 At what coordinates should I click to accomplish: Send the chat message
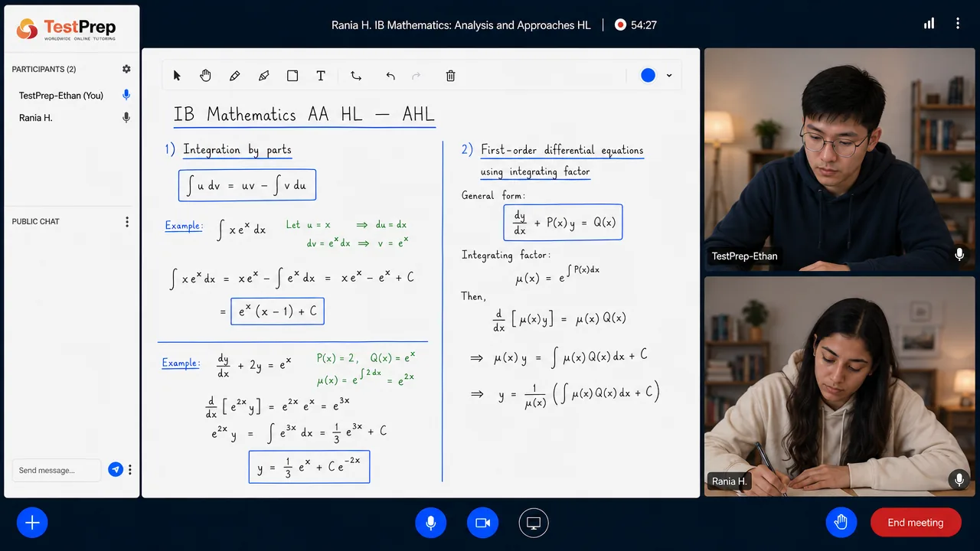click(x=116, y=470)
